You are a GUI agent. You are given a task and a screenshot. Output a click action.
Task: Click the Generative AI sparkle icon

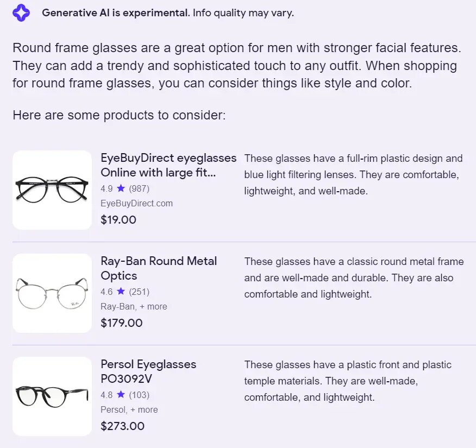point(21,12)
